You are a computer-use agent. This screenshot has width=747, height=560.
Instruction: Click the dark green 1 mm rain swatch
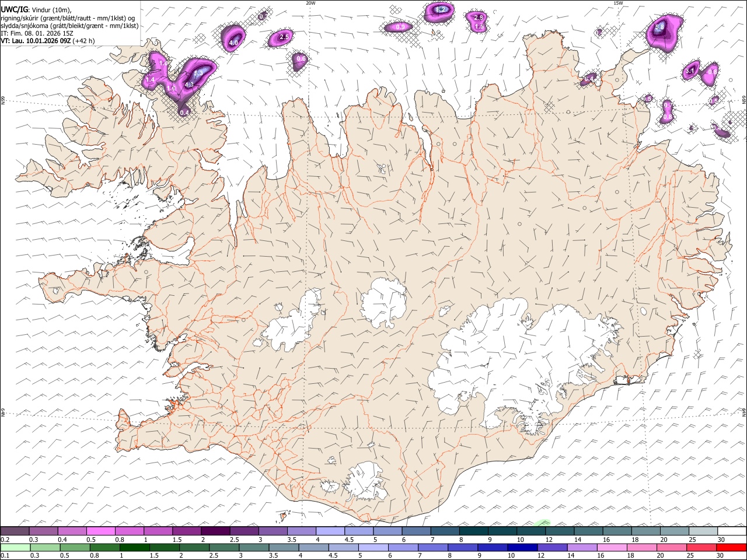point(134,548)
